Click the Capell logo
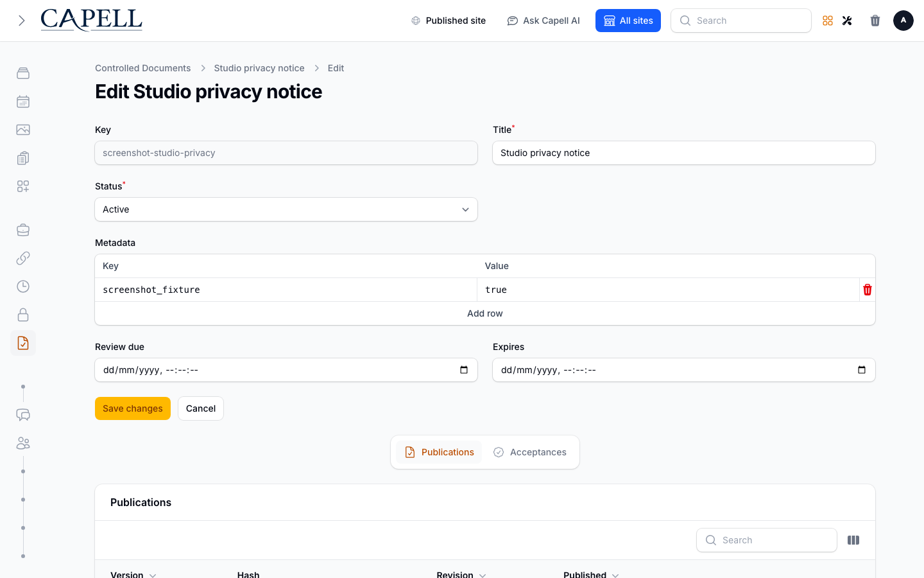The image size is (924, 578). (x=91, y=20)
